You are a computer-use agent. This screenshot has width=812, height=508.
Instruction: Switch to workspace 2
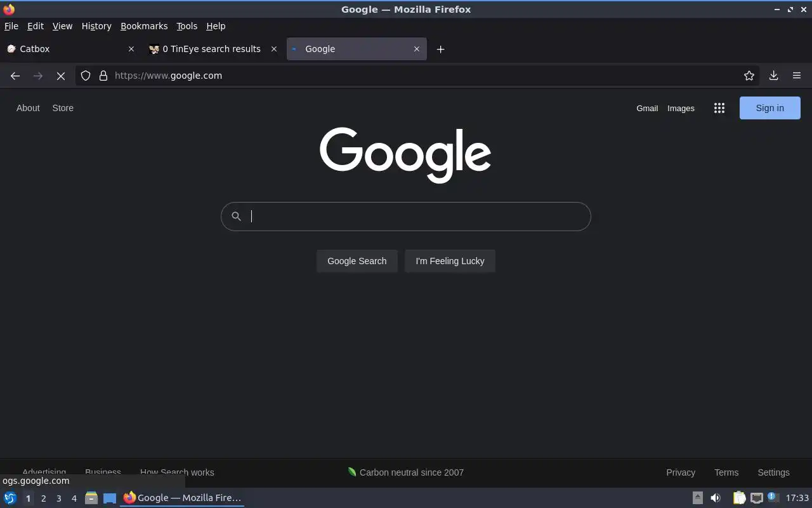pos(43,498)
